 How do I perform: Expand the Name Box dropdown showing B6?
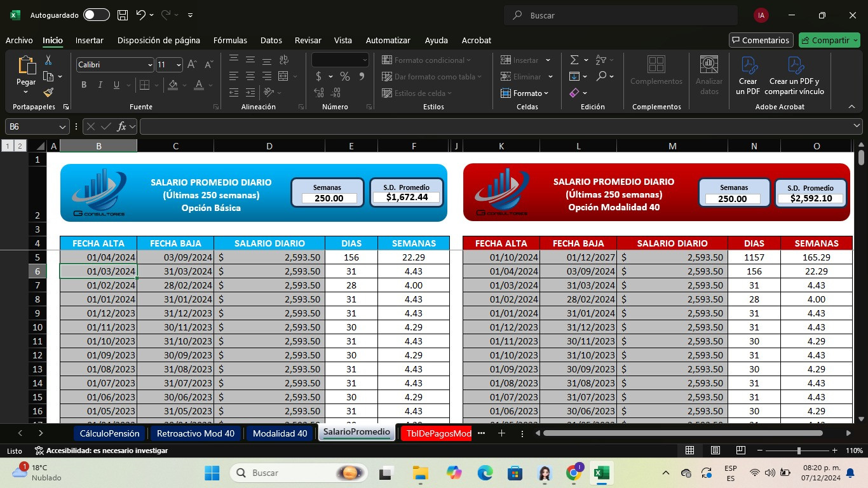[62, 126]
